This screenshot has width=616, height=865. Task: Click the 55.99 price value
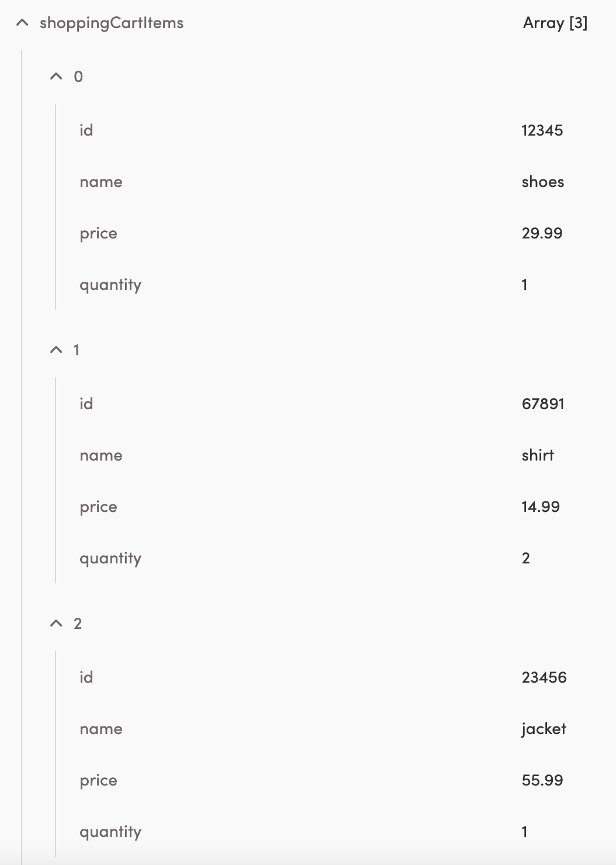pos(542,780)
